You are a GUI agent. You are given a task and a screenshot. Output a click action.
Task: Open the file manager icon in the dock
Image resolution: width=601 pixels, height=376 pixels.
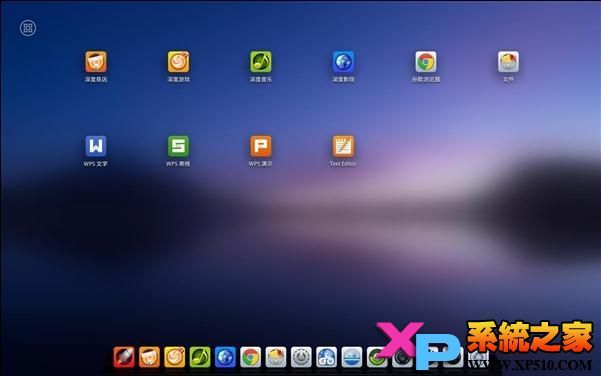276,357
